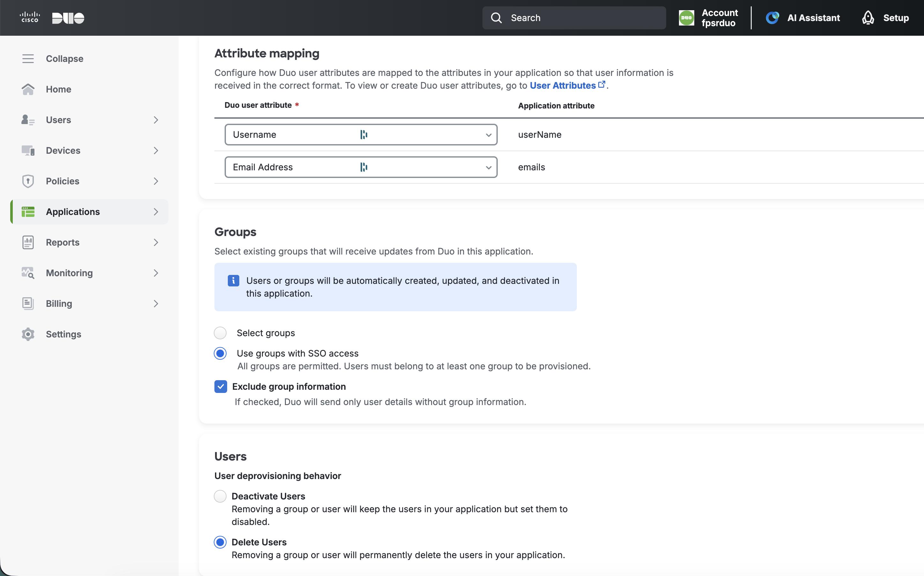Image resolution: width=924 pixels, height=576 pixels.
Task: Click 'User deprovisioning behavior' heading
Action: [277, 476]
